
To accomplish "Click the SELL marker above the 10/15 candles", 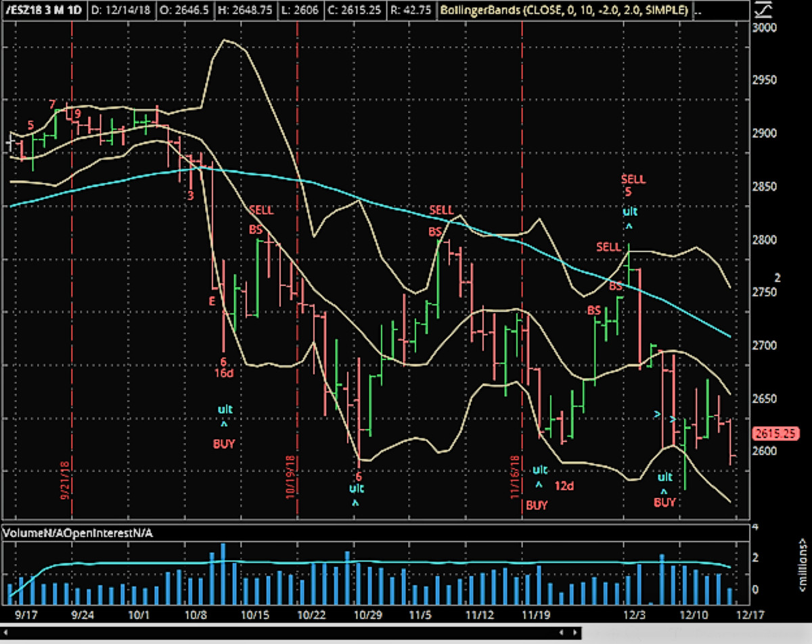I will pos(261,210).
